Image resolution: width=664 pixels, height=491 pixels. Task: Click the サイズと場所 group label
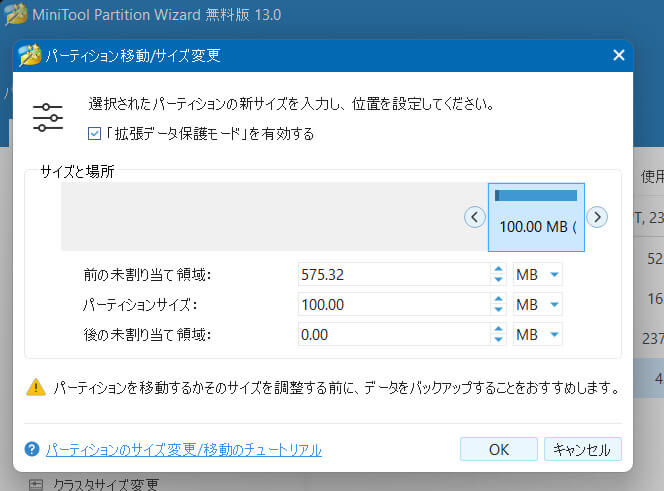pos(77,172)
